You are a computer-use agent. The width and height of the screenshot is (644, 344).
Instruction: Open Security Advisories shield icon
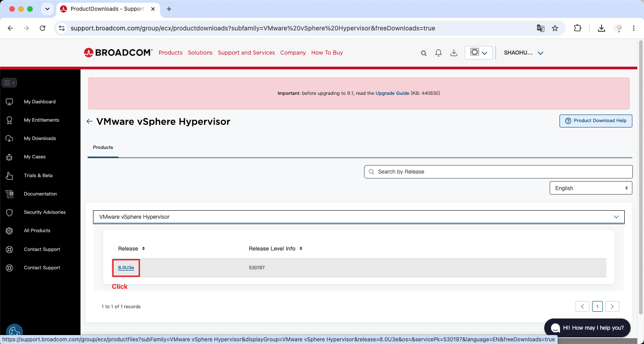(9, 212)
